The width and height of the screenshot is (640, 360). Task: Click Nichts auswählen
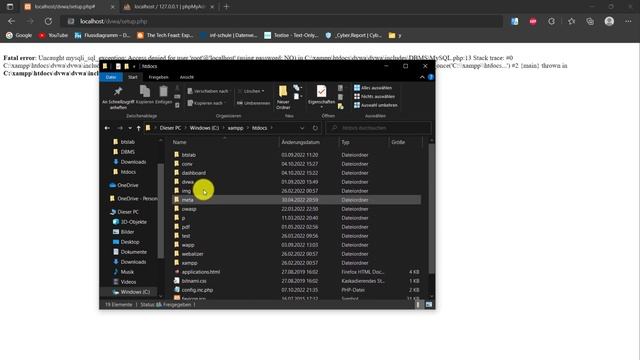pos(374,96)
